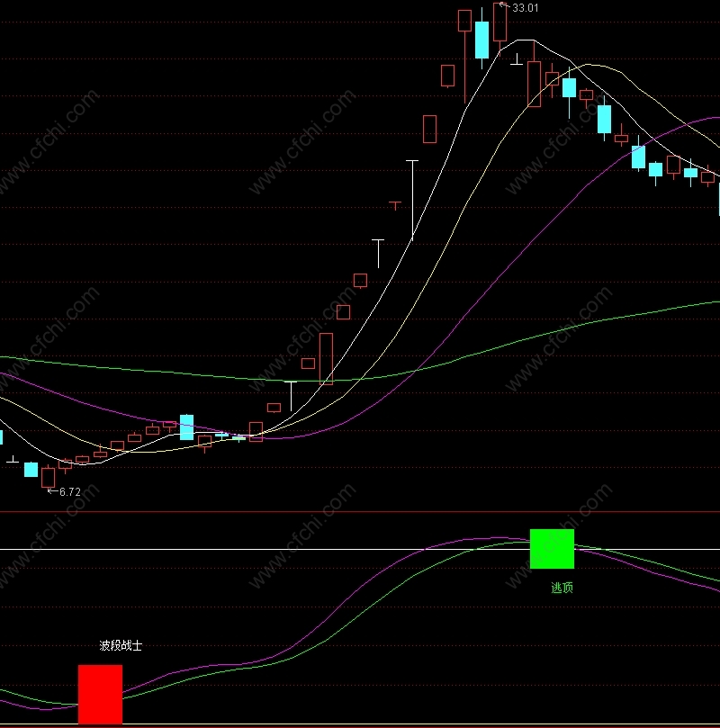Screen dimensions: 720x728
Task: Click the red 波段战士 buy signal block
Action: click(100, 694)
